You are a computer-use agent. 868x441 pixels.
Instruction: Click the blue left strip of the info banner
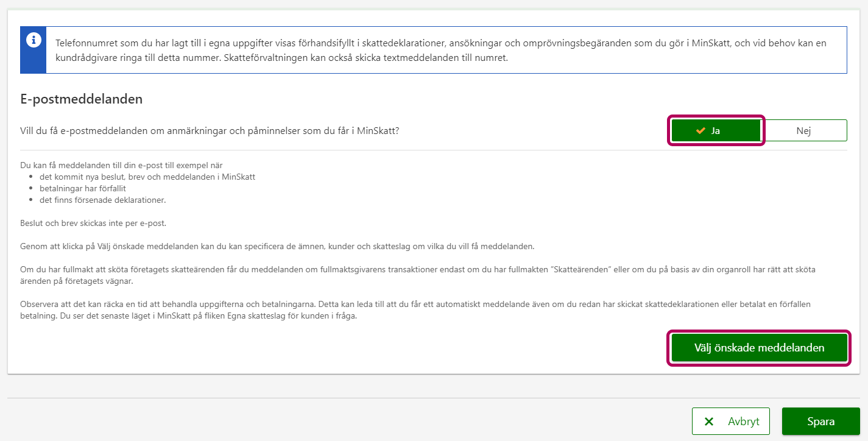33,61
